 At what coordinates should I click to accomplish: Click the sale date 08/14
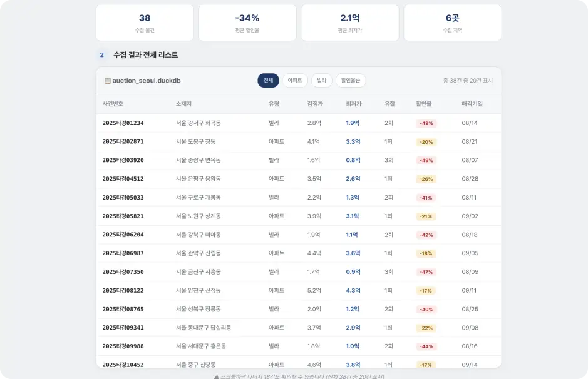tap(470, 123)
